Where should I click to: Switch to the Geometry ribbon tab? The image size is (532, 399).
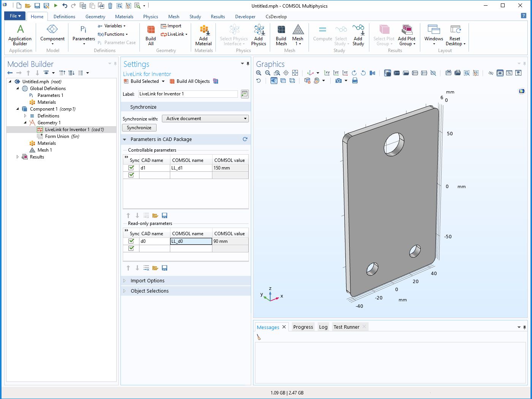coord(95,16)
